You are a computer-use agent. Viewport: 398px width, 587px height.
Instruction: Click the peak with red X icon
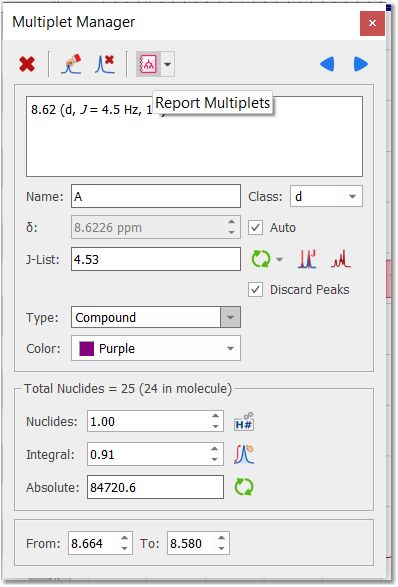105,64
